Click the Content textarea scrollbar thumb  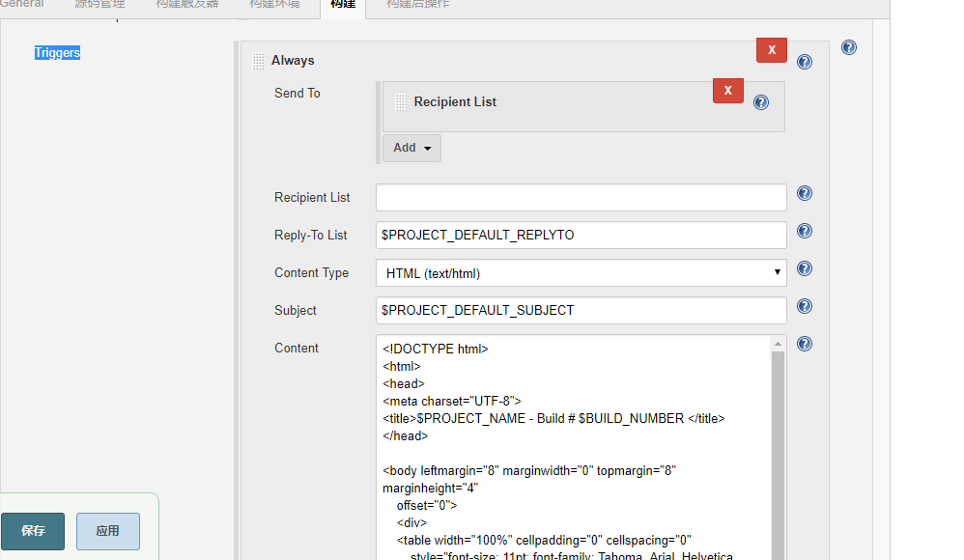pyautogui.click(x=778, y=455)
